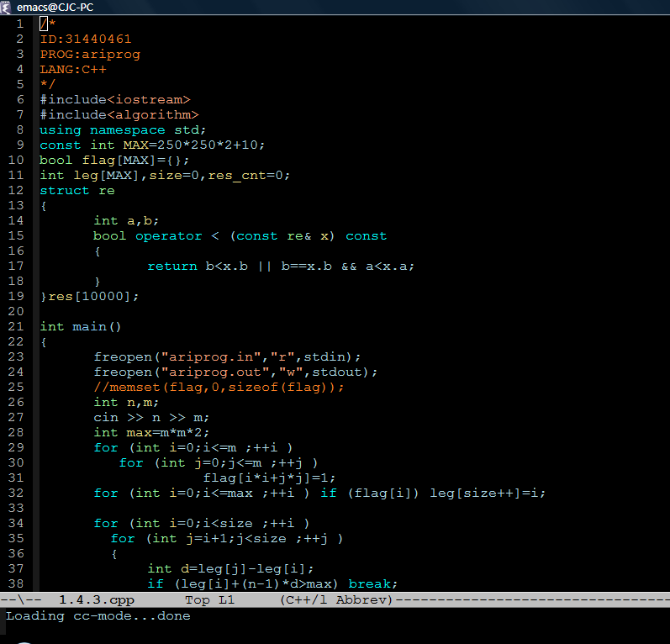670x644 pixels.
Task: Click freopen "ariprog.out" line
Action: coord(235,372)
